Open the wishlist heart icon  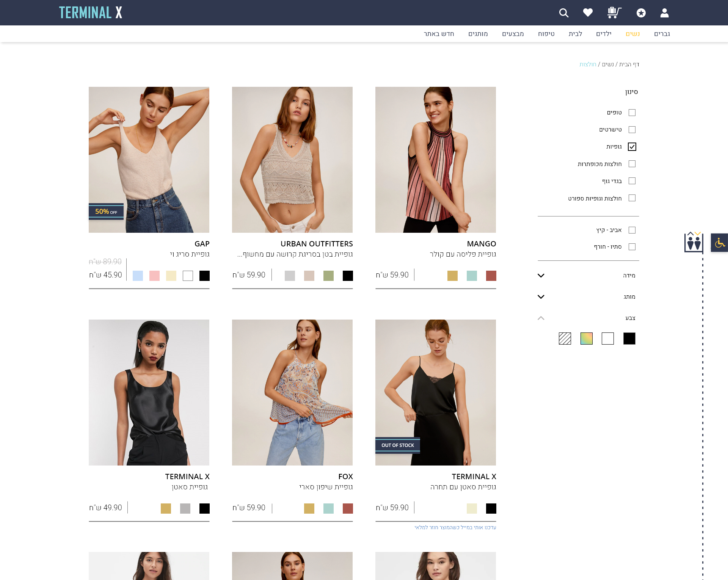[x=588, y=13]
